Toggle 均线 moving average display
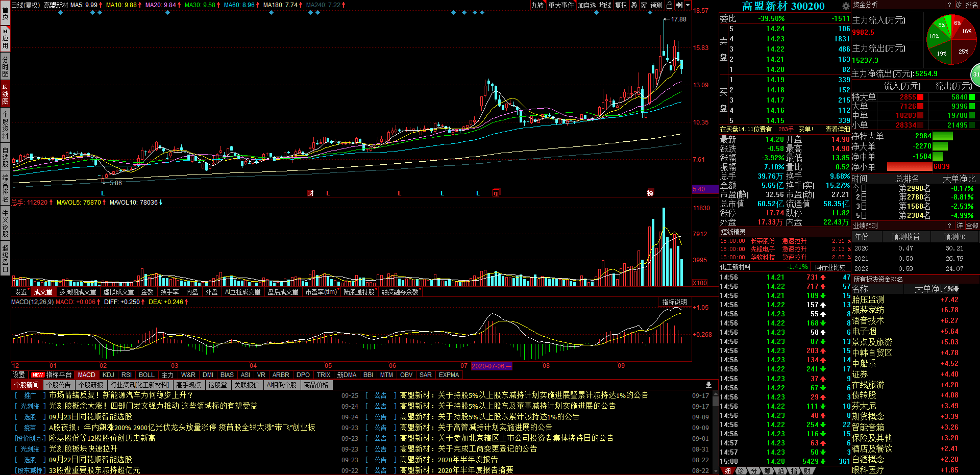 (x=605, y=5)
